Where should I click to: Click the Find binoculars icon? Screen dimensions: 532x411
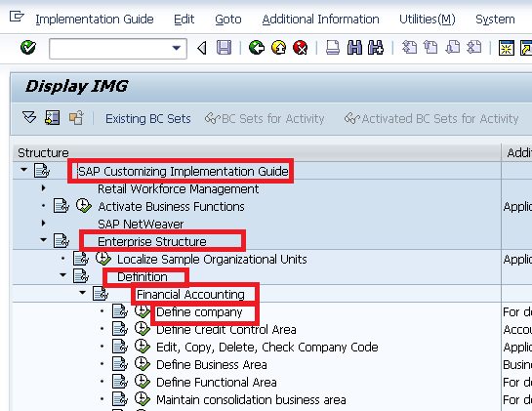pyautogui.click(x=354, y=48)
